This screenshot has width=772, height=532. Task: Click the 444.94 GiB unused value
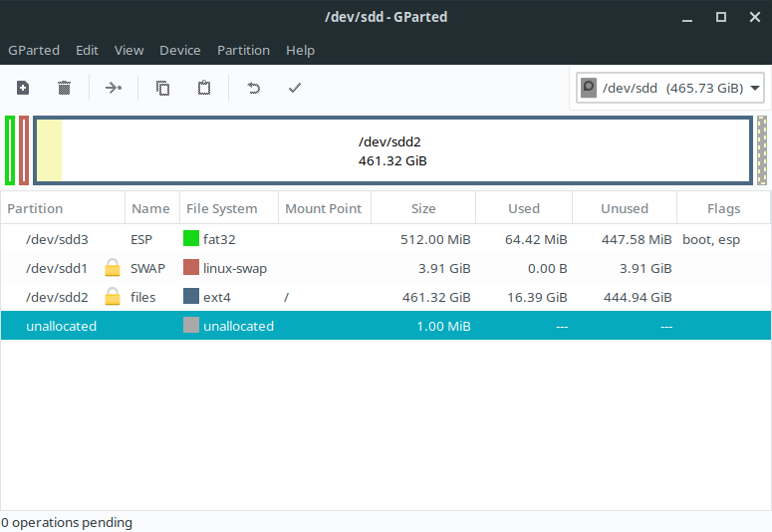[x=638, y=297]
